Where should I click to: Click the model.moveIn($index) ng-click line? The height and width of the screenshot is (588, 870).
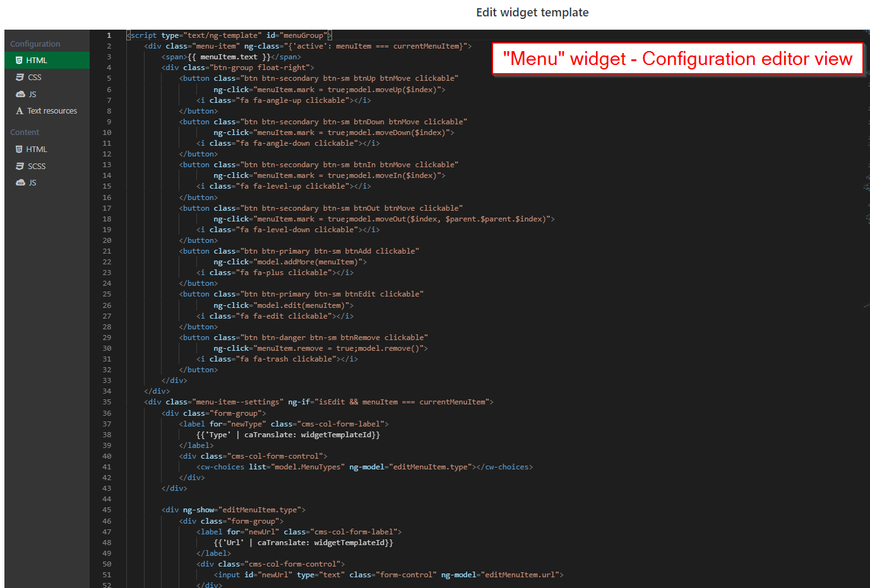pos(330,175)
